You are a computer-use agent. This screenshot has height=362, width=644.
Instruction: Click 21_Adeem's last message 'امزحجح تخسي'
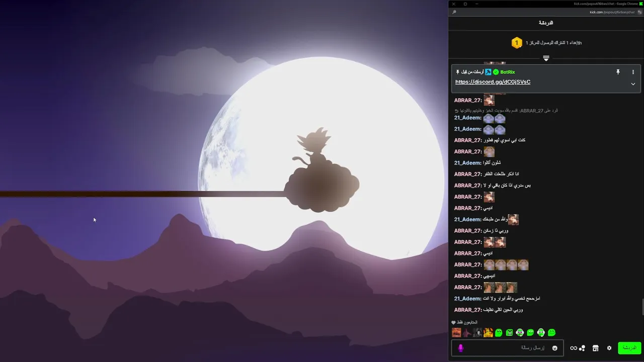[511, 299]
